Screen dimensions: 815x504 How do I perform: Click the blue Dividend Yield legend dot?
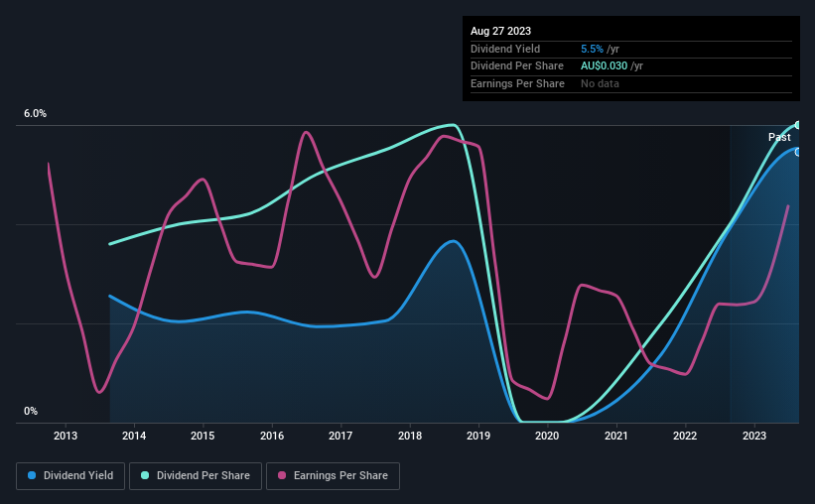click(32, 475)
